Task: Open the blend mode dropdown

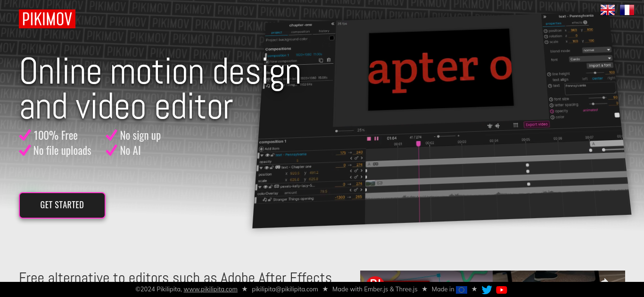Action: pyautogui.click(x=597, y=50)
